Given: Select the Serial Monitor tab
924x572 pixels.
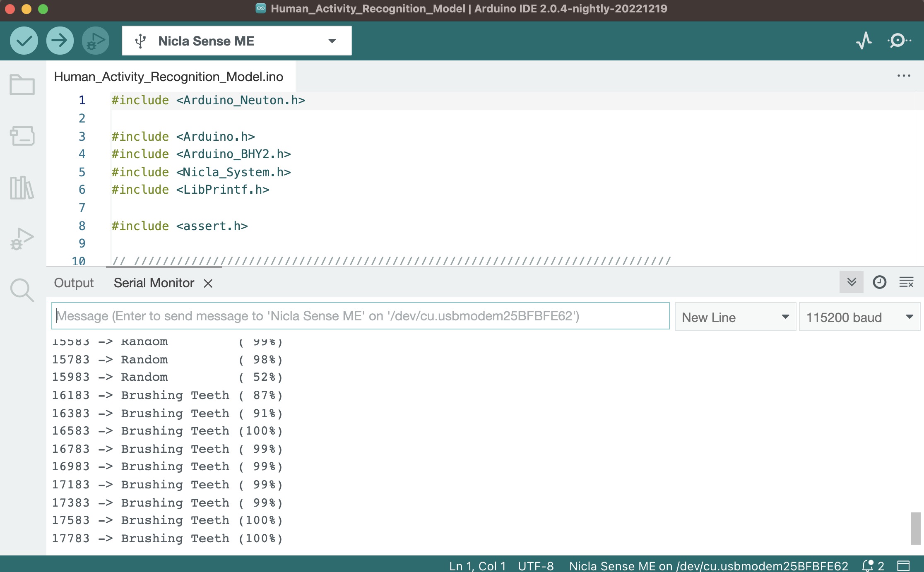Looking at the screenshot, I should pos(154,283).
